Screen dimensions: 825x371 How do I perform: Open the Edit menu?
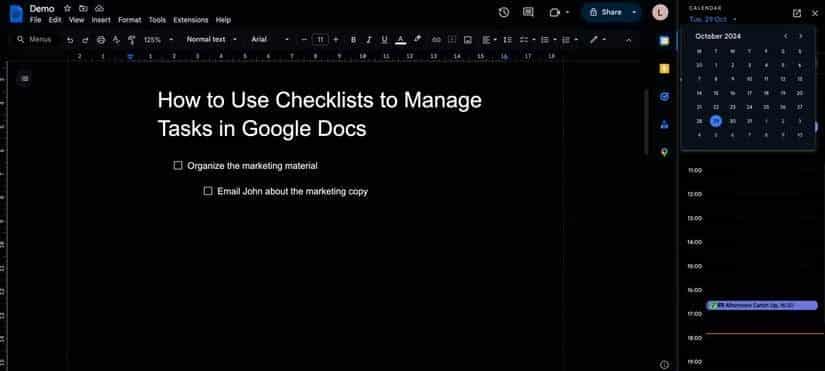(x=55, y=20)
